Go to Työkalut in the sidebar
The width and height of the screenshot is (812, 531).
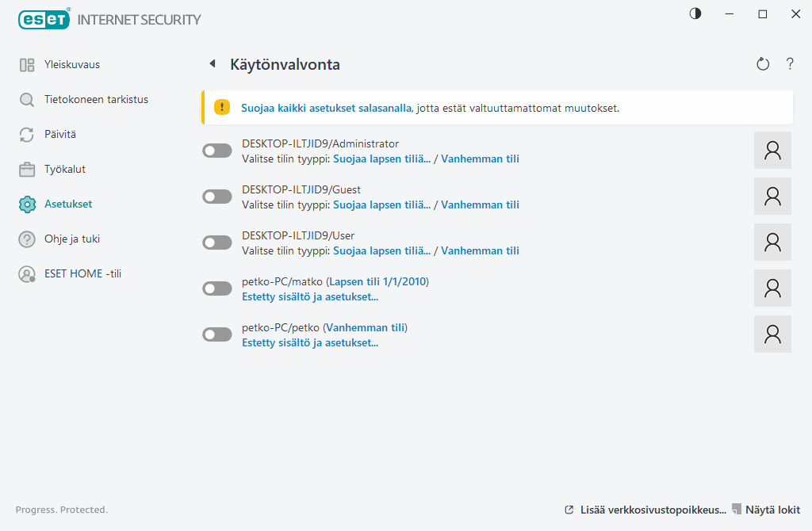64,169
